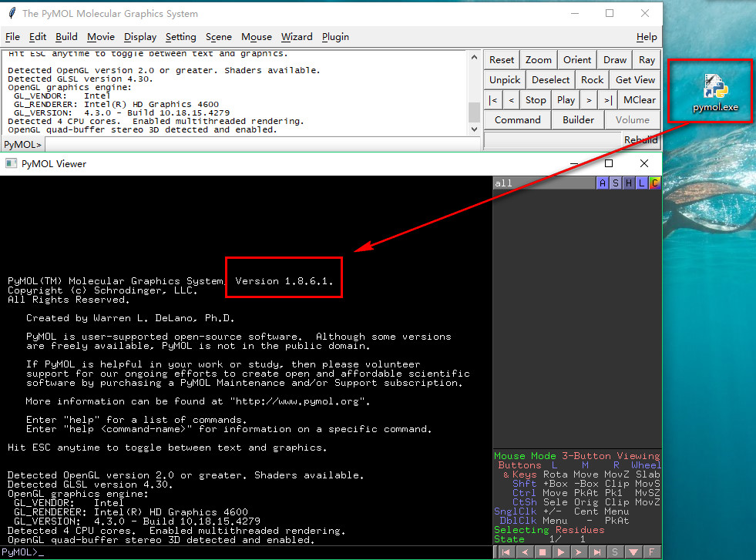The width and height of the screenshot is (756, 560).
Task: Toggle visibility of the 'all' object
Action: click(x=544, y=183)
